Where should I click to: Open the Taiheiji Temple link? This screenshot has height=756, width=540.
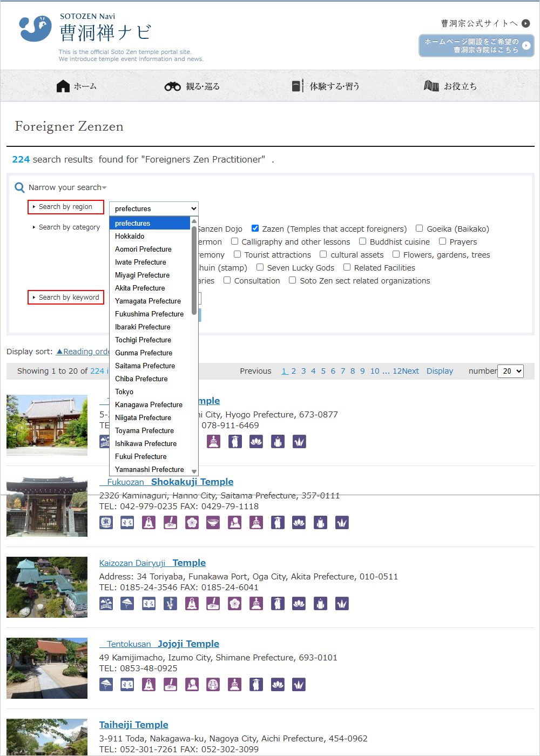click(x=133, y=725)
